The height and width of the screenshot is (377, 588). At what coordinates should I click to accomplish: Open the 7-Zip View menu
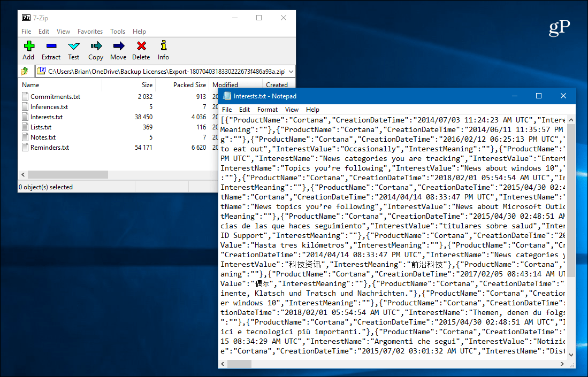pos(63,32)
